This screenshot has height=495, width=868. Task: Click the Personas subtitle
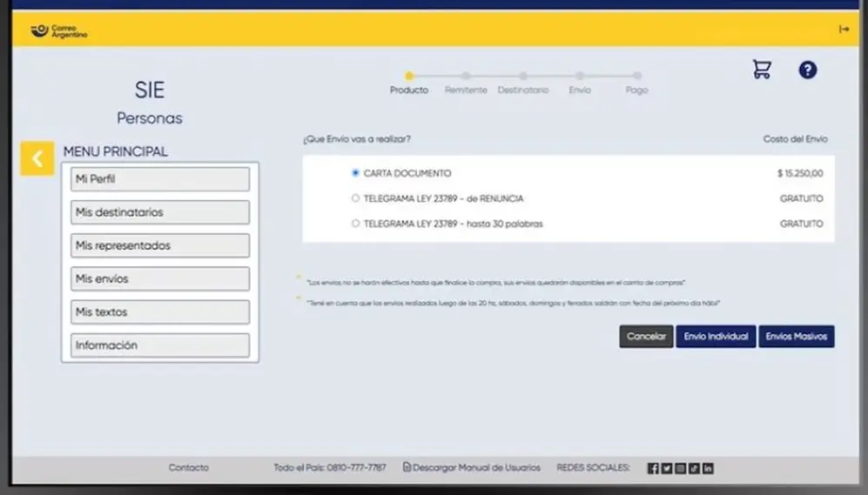click(x=150, y=118)
